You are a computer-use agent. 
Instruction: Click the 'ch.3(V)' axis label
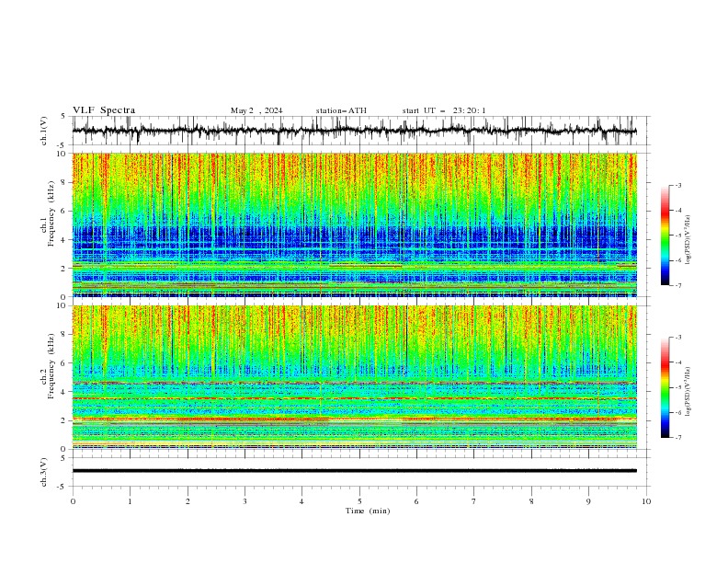44,472
